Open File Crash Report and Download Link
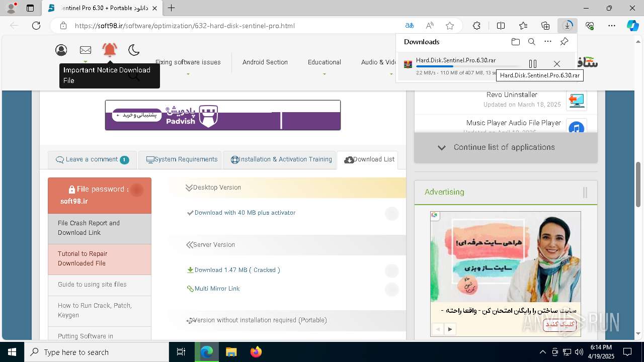Viewport: 644px width, 362px height. 100,228
